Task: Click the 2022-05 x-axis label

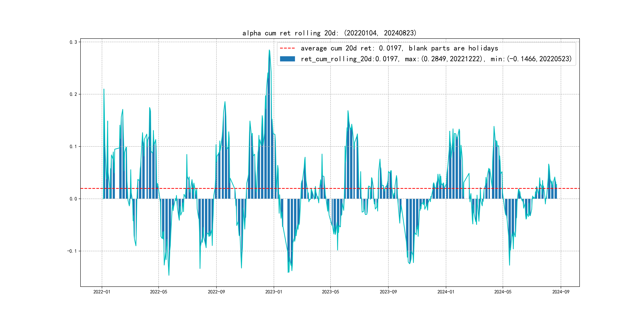Action: 158,292
